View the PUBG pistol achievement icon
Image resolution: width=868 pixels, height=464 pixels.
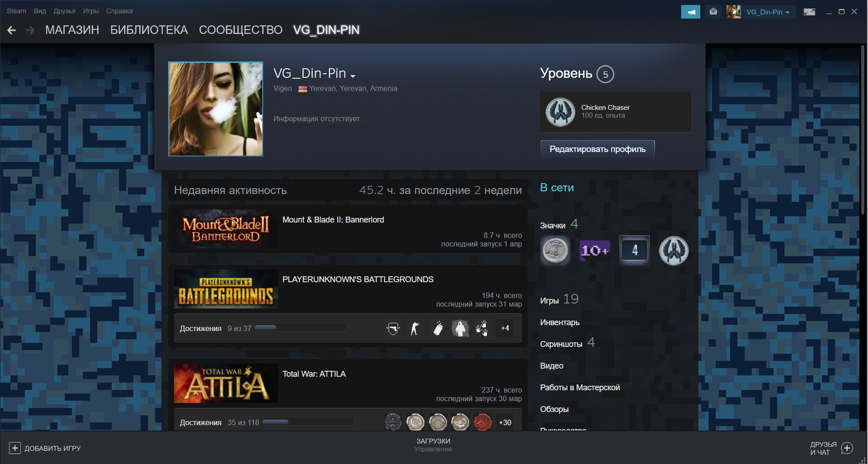393,328
